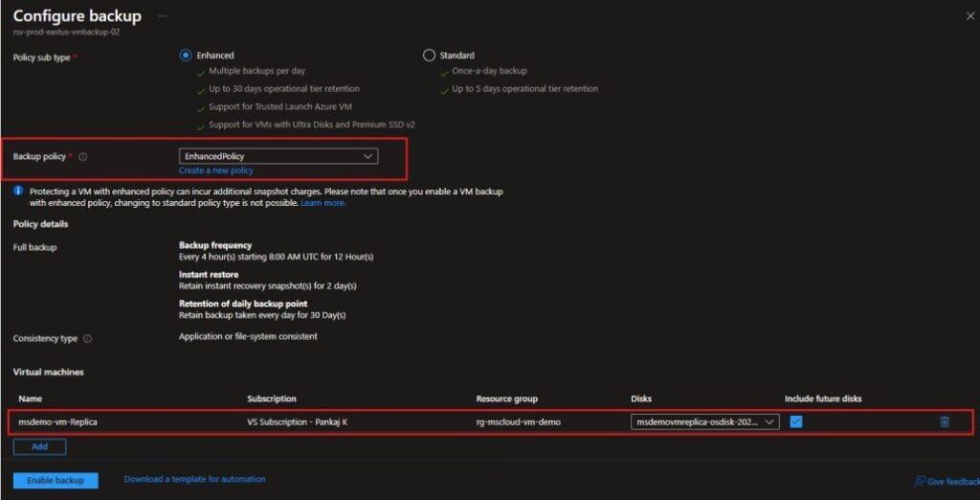Open the Disks dropdown for msdemo-vm-Replica
This screenshot has height=500, width=980.
pos(705,422)
